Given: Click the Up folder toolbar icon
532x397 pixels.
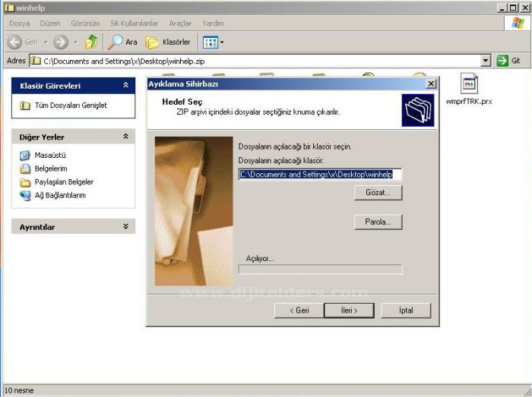Looking at the screenshot, I should tap(91, 43).
